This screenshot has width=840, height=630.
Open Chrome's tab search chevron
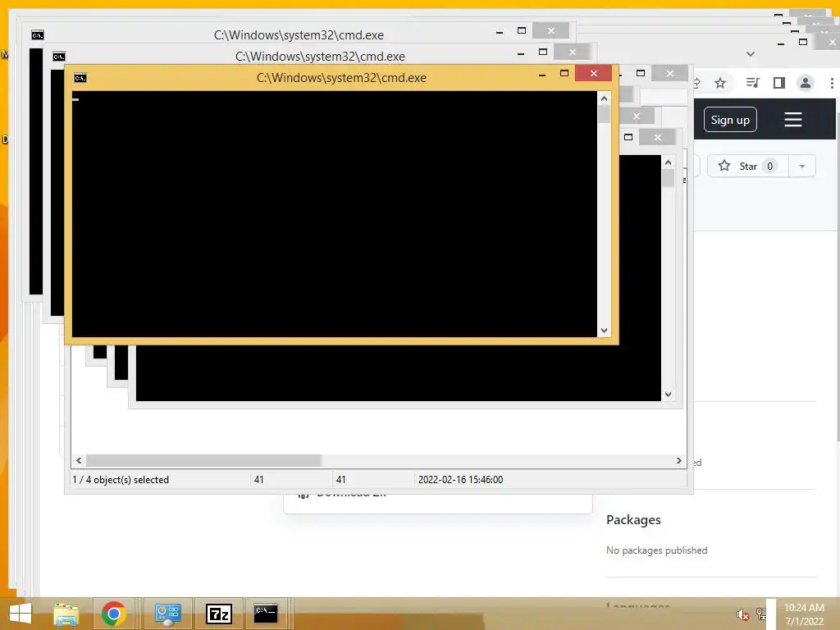[x=751, y=53]
